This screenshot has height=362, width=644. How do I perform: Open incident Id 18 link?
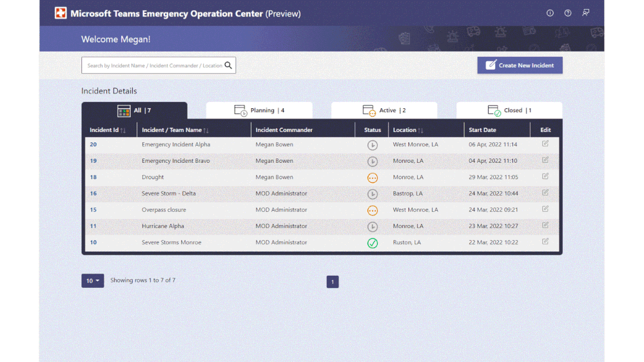tap(93, 177)
